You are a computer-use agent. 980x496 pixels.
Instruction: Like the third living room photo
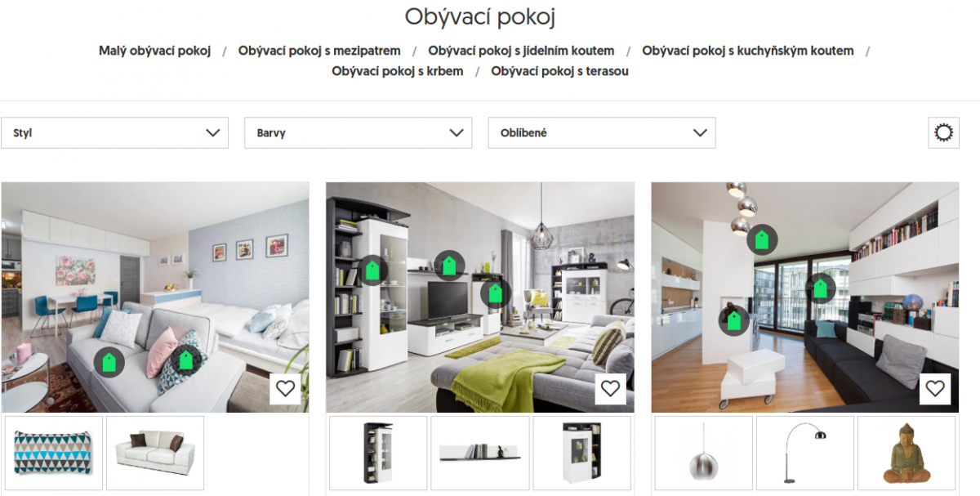point(935,388)
